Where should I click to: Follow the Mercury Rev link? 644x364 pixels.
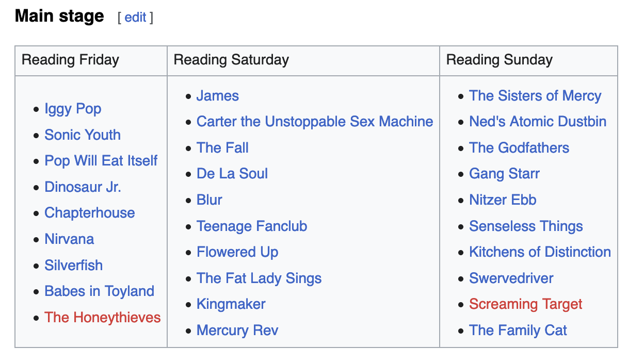click(237, 330)
